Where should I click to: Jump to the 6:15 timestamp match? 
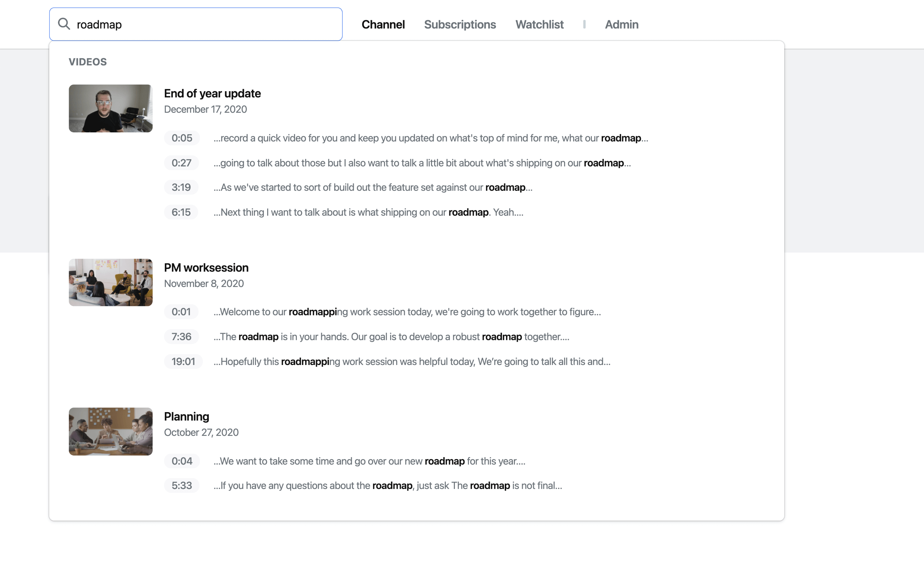click(181, 212)
